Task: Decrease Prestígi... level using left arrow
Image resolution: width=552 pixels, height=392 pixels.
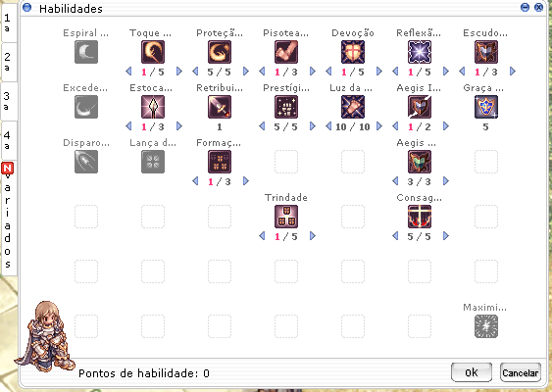Action: coord(262,126)
